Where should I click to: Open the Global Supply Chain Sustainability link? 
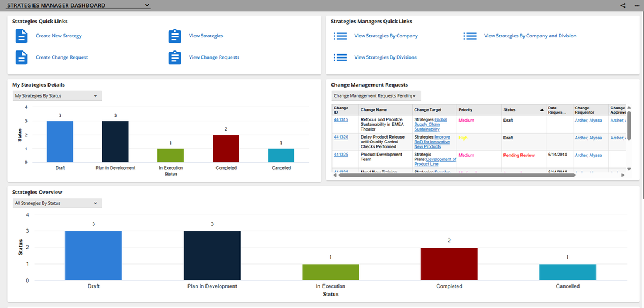(x=431, y=125)
